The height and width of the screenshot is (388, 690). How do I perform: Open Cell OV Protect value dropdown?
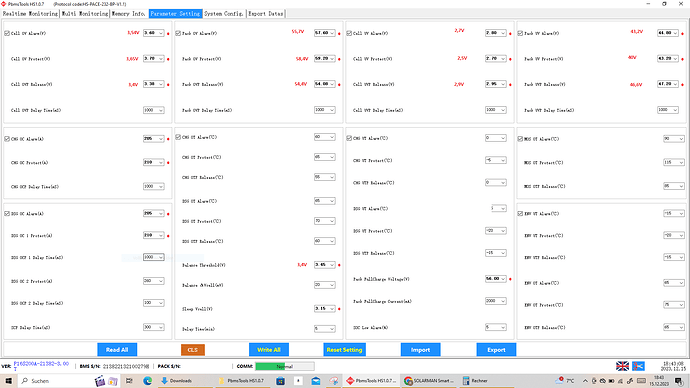[x=154, y=59]
